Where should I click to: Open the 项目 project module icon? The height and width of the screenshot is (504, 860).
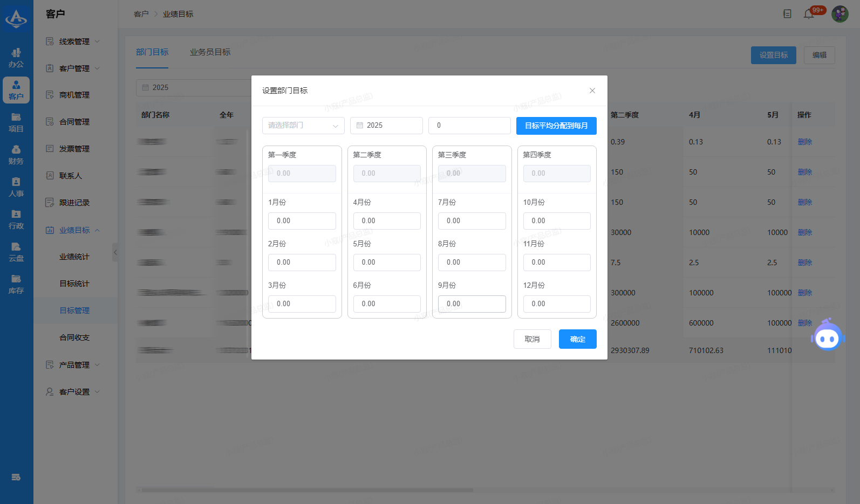(x=16, y=122)
